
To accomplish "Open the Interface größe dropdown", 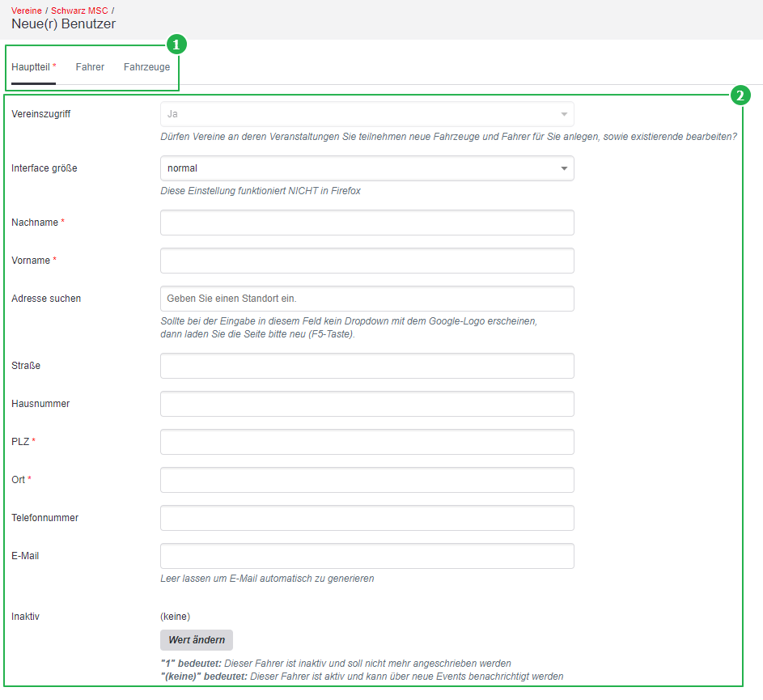I will coord(367,168).
